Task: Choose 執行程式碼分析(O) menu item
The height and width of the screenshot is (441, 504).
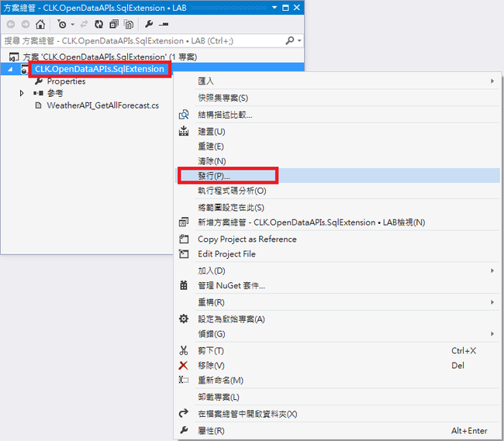Action: click(x=337, y=191)
